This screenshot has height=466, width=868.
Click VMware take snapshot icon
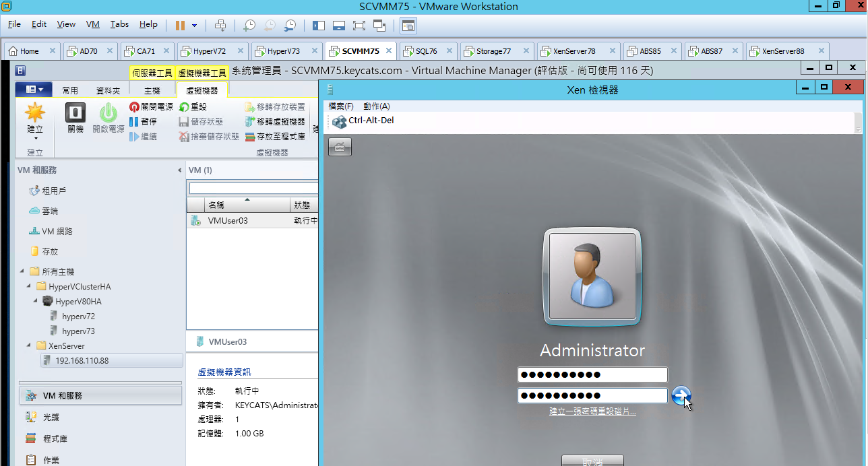(249, 25)
